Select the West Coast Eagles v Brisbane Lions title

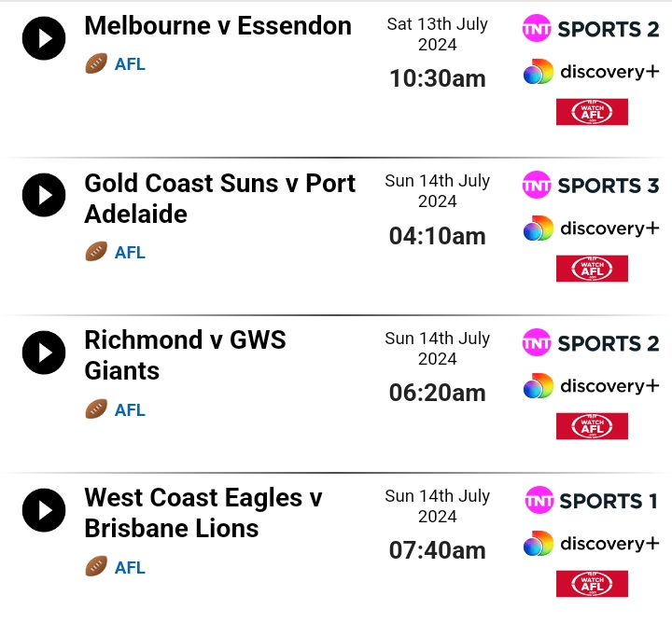203,513
